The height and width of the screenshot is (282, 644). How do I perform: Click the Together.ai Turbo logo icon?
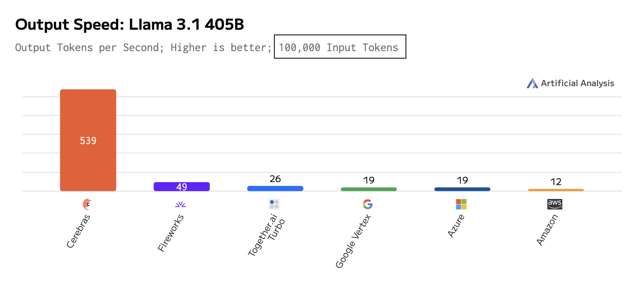pos(274,204)
